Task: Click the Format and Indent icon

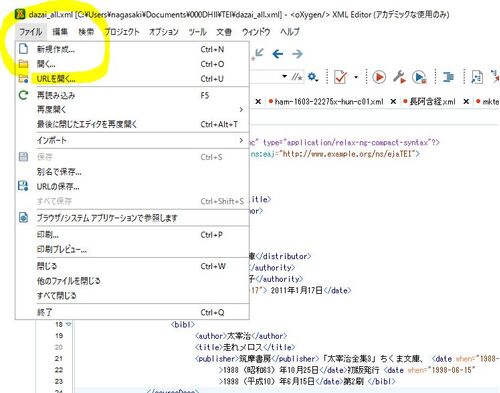Action: (x=448, y=77)
